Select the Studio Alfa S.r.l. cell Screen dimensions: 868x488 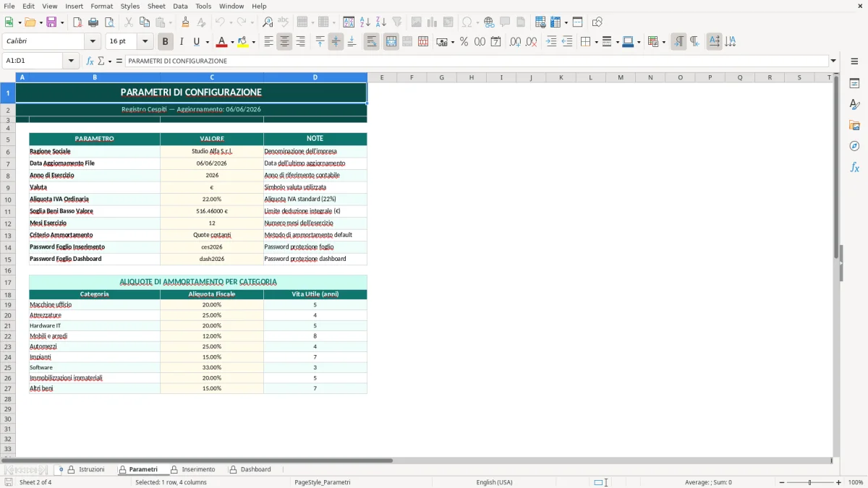coord(212,151)
